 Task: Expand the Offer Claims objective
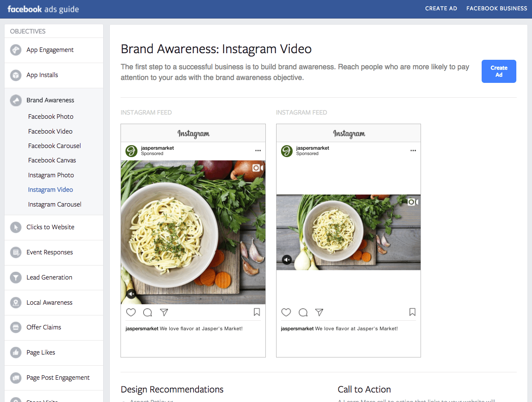pyautogui.click(x=54, y=327)
